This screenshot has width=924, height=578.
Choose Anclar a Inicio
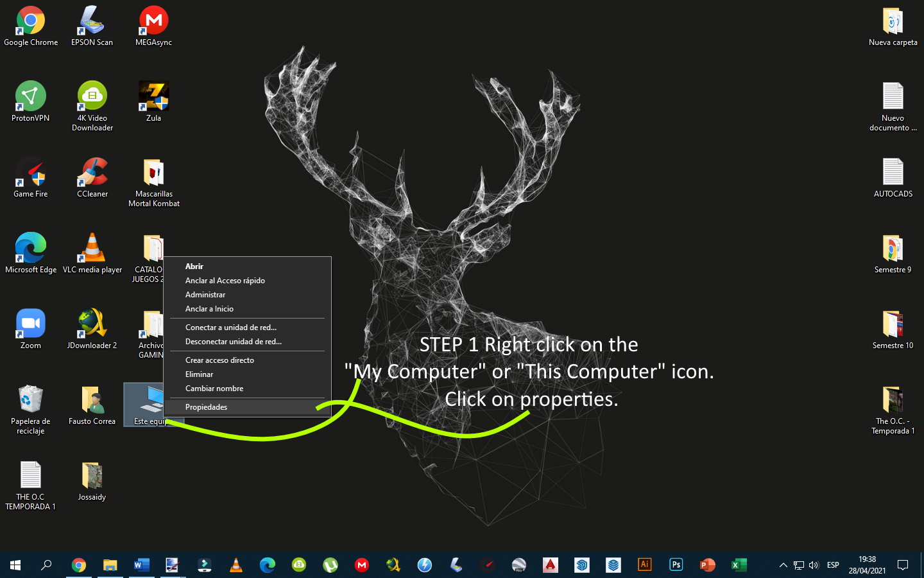click(248, 309)
